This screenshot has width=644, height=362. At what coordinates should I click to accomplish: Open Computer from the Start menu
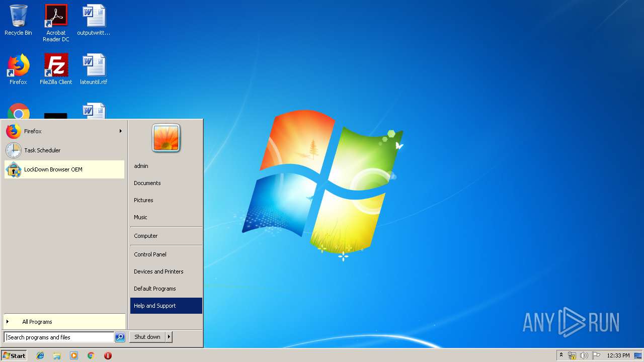tap(166, 236)
